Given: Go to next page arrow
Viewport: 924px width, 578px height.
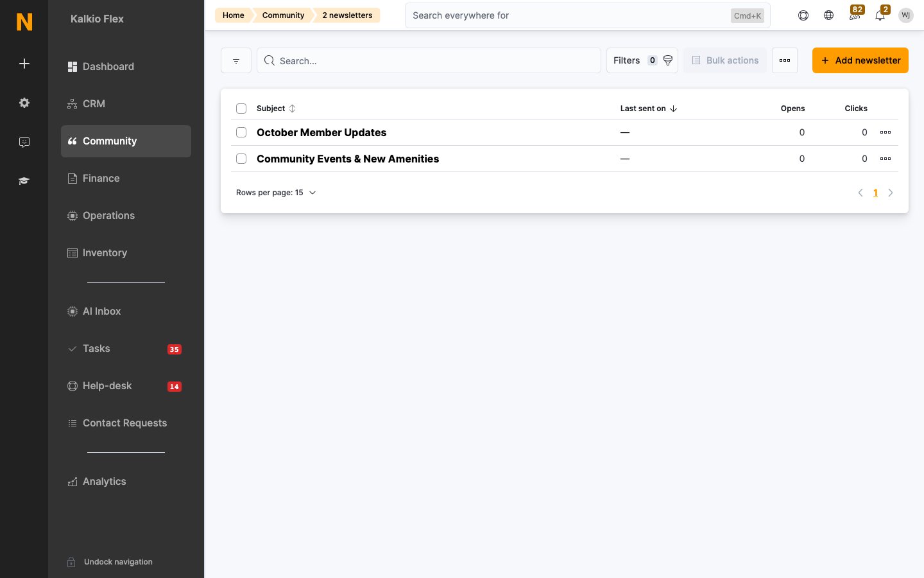Looking at the screenshot, I should [x=891, y=193].
